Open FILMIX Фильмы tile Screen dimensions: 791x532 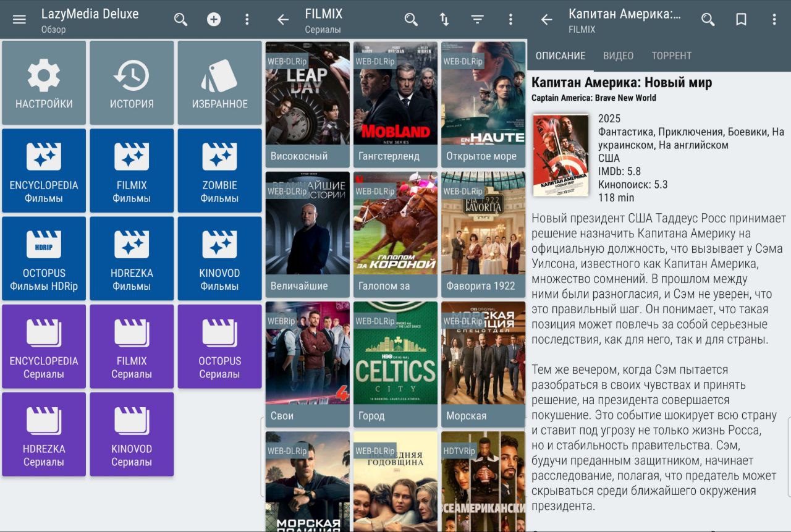coord(132,171)
